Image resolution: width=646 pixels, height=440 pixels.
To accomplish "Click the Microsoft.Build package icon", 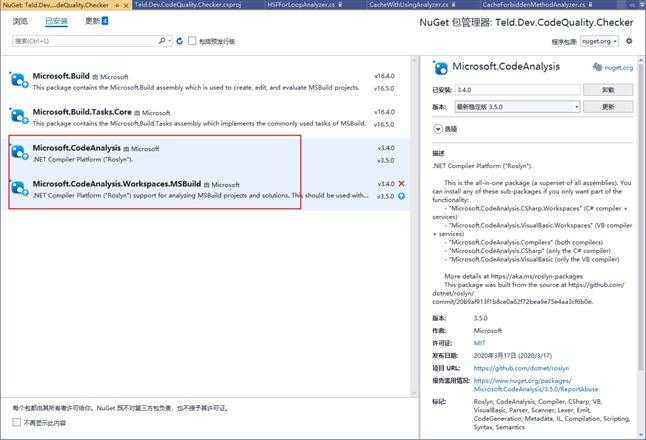I will [19, 80].
